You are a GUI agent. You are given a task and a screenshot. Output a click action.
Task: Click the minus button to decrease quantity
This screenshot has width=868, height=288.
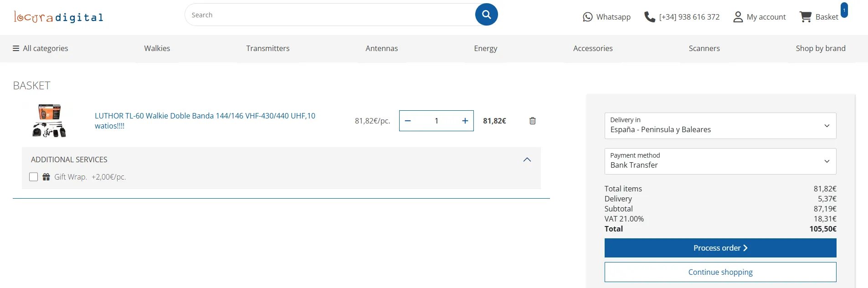point(408,121)
